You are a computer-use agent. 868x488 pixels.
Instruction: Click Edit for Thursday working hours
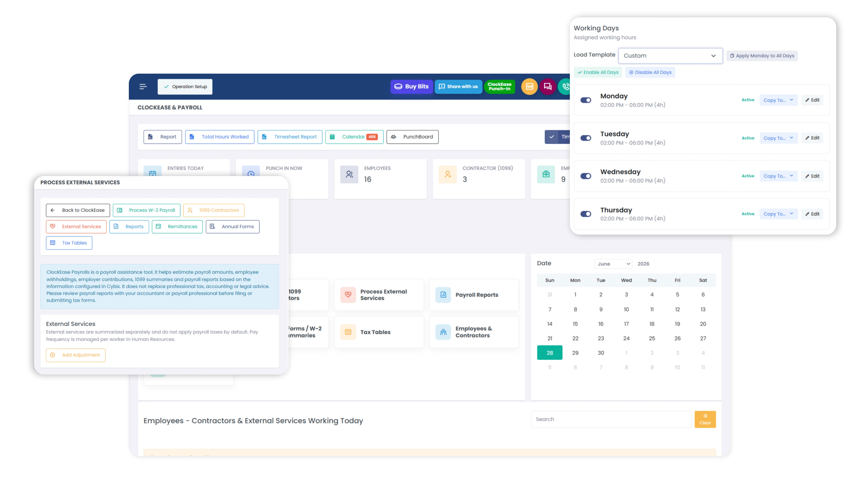tap(812, 214)
